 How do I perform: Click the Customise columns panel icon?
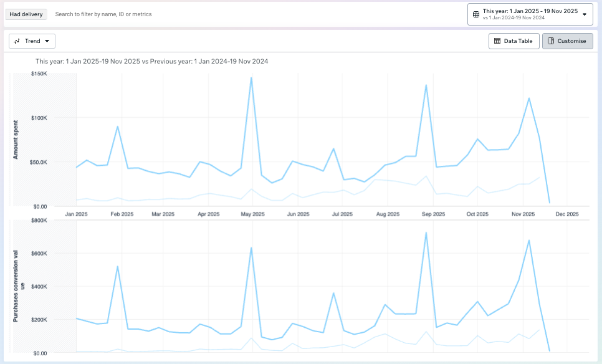(x=551, y=41)
